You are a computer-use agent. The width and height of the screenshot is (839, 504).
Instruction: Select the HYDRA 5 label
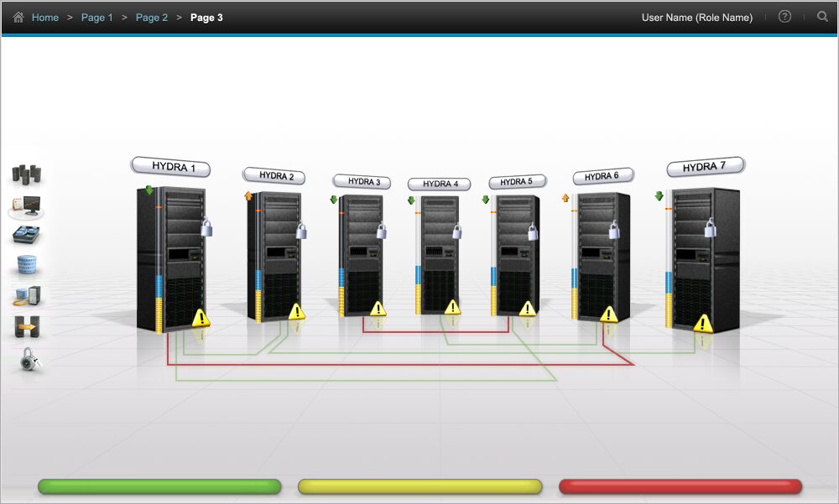pos(517,182)
